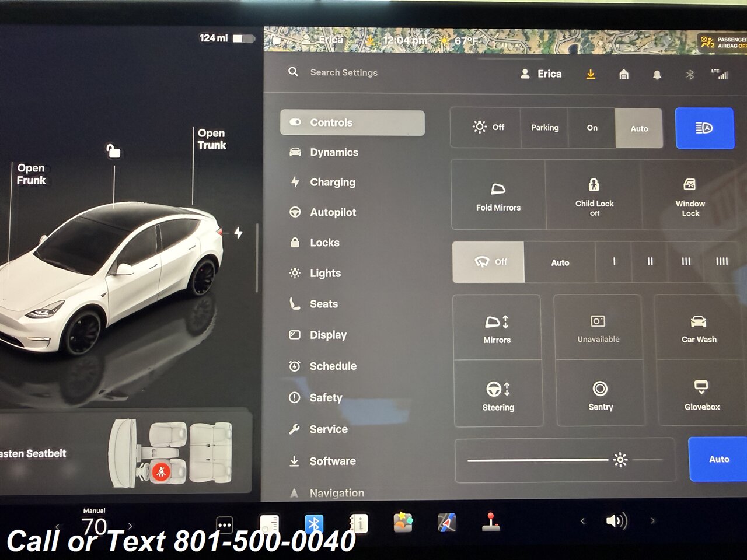Image resolution: width=747 pixels, height=560 pixels.
Task: Raise temperature with right chevron
Action: (x=130, y=526)
